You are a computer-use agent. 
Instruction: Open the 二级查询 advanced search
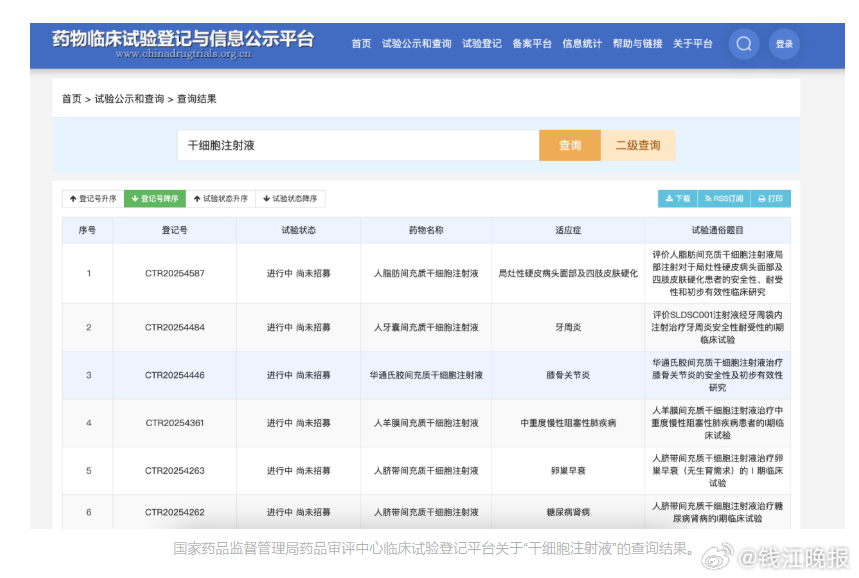click(x=637, y=145)
